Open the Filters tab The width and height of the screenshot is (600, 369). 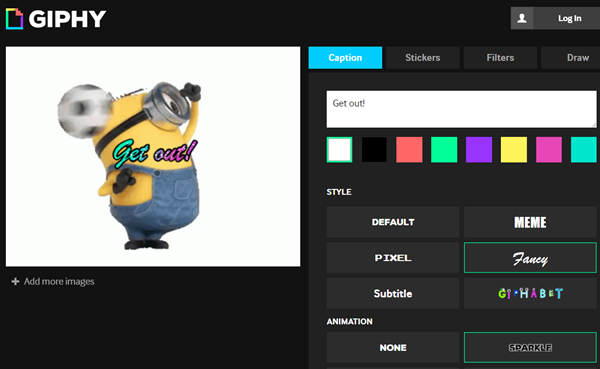point(500,58)
